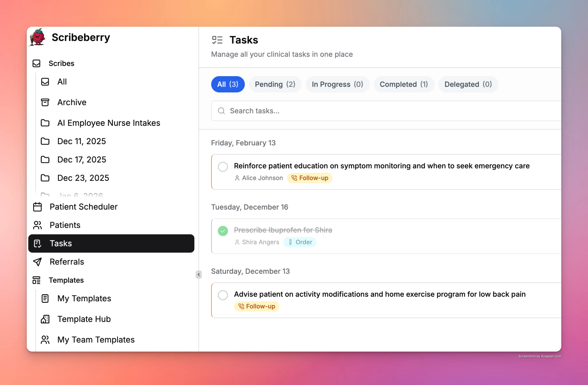Click the Follow-up tag on Alice Johnson's task
This screenshot has height=385, width=588.
(310, 178)
